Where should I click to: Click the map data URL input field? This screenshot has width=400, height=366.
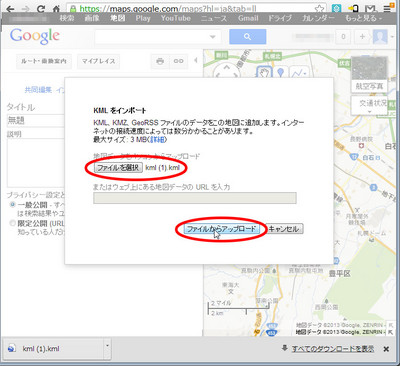[x=195, y=198]
